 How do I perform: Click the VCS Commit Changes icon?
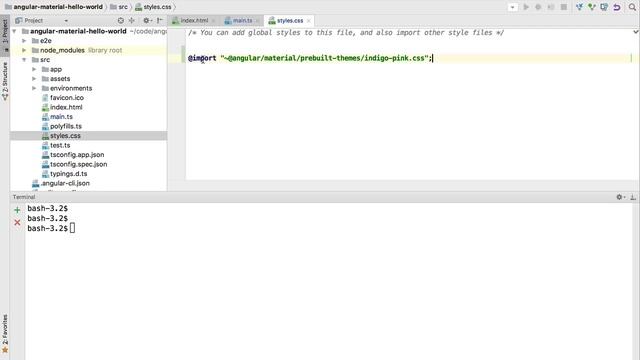[x=592, y=7]
